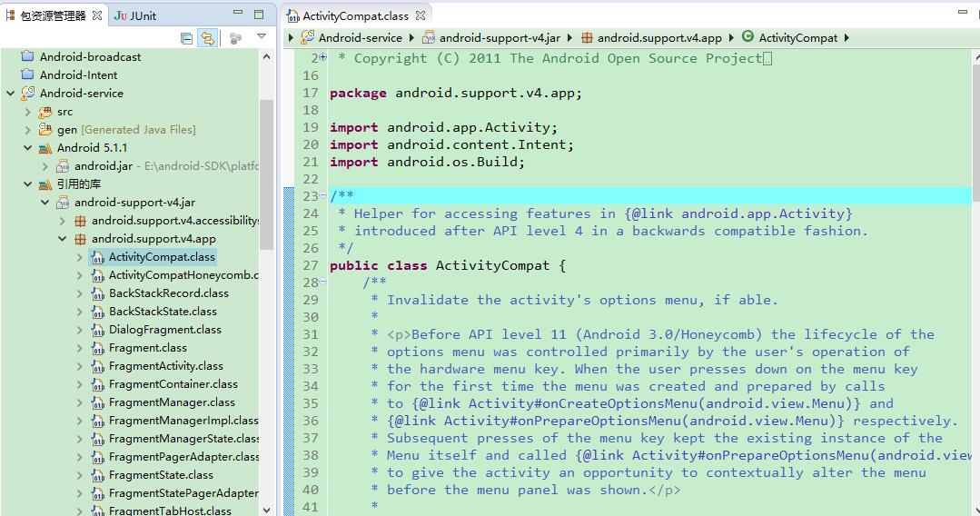Viewport: 980px width, 516px height.
Task: Switch to the JUnit tab
Action: click(x=135, y=15)
